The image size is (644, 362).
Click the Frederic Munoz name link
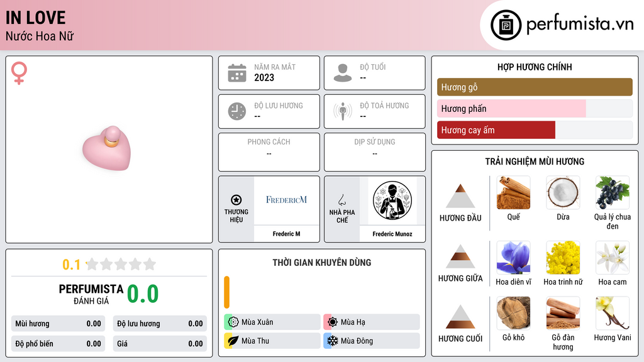click(x=392, y=234)
